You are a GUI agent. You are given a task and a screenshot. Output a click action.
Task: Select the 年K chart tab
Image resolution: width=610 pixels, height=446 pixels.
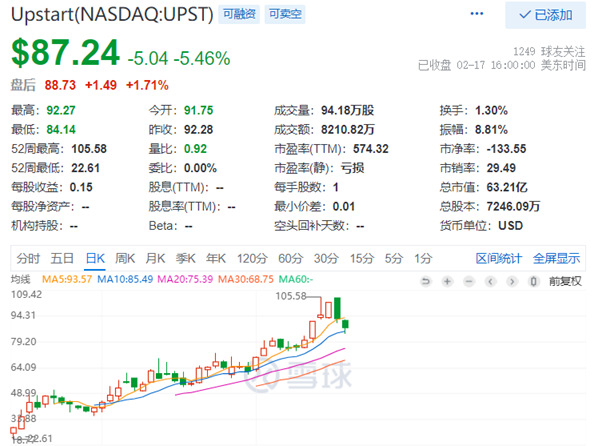click(x=216, y=258)
